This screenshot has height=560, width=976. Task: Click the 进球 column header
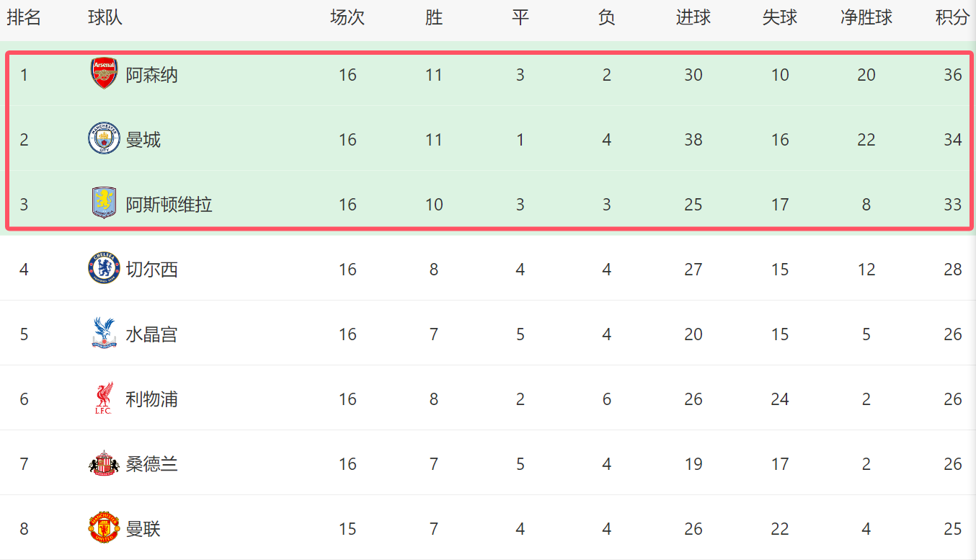pyautogui.click(x=693, y=18)
